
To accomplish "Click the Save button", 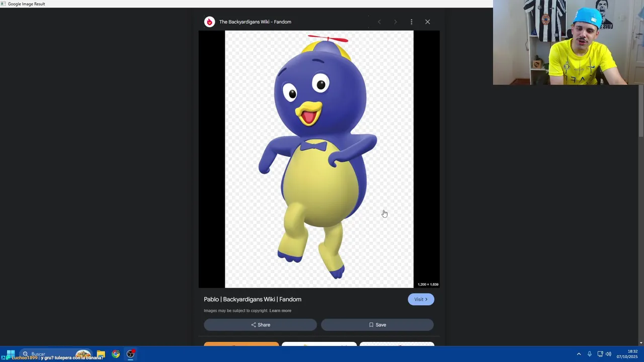I will pyautogui.click(x=377, y=325).
